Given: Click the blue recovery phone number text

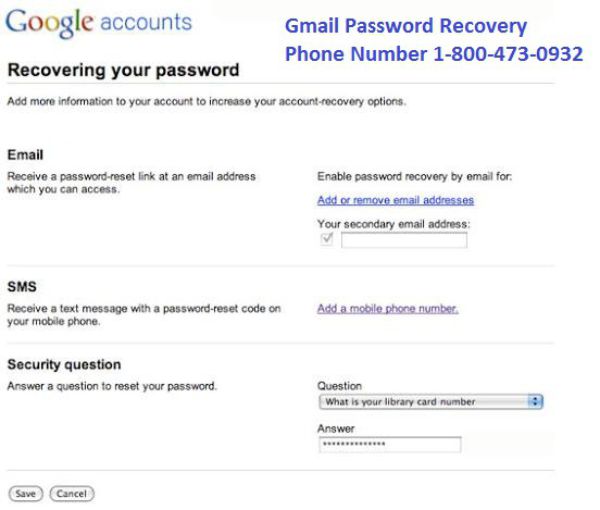Looking at the screenshot, I should [x=433, y=54].
